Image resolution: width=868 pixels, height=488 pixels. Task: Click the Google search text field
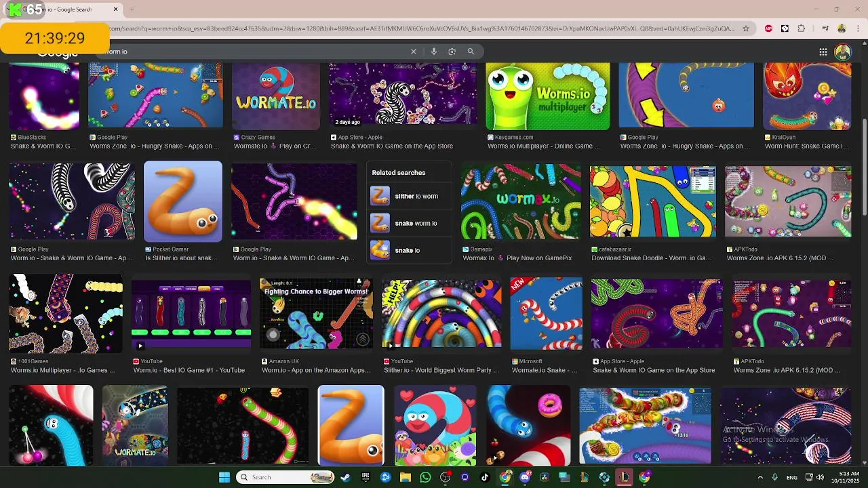pos(254,52)
